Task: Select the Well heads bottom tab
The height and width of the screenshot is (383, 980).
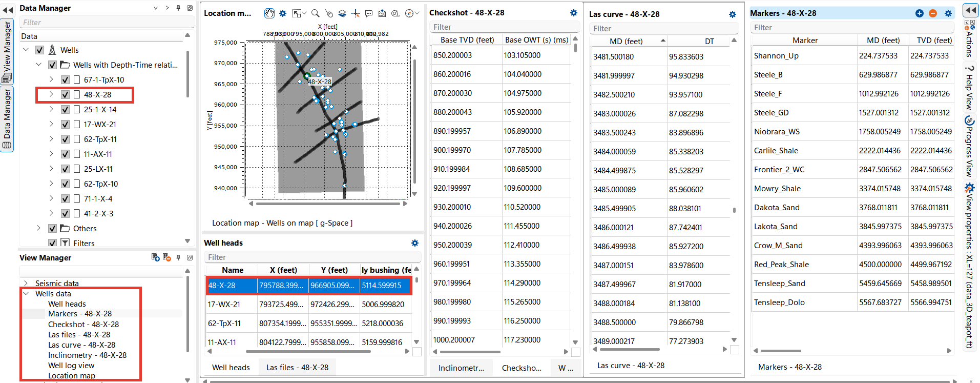Action: (231, 367)
